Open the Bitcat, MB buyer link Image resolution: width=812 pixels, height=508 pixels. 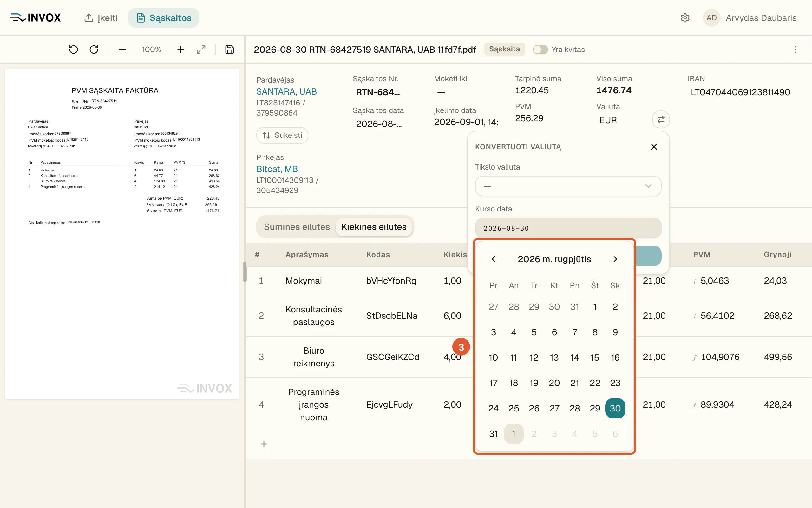click(x=277, y=169)
